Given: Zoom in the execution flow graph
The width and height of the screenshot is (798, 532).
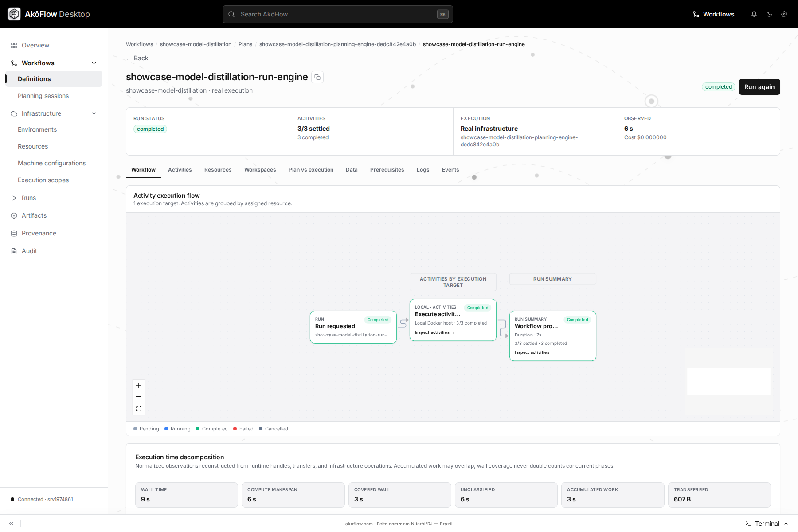Looking at the screenshot, I should coord(139,385).
